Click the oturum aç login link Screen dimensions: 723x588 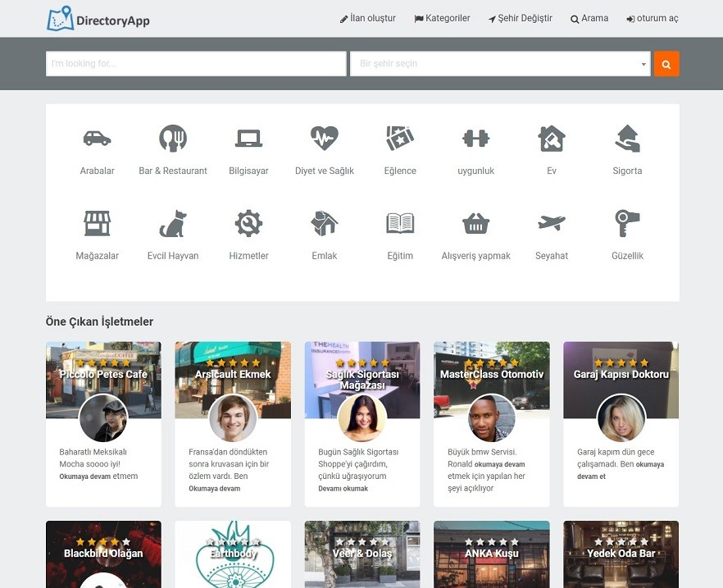coord(653,18)
